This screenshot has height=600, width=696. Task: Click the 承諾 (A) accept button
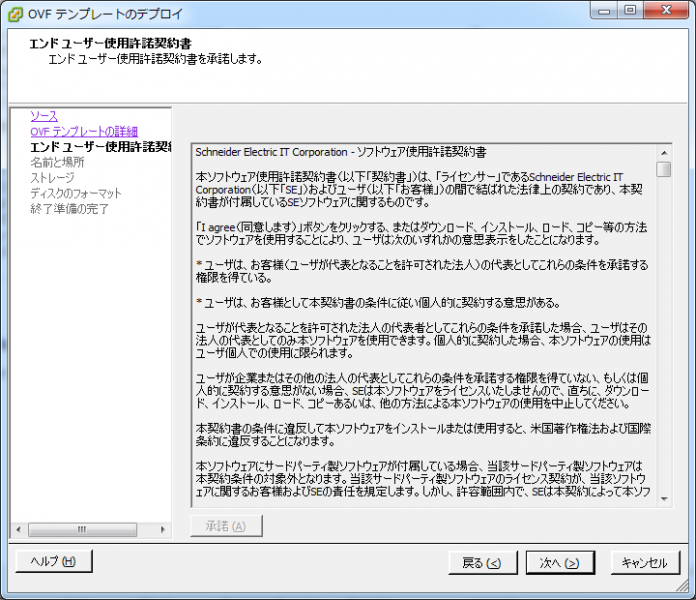pos(226,526)
